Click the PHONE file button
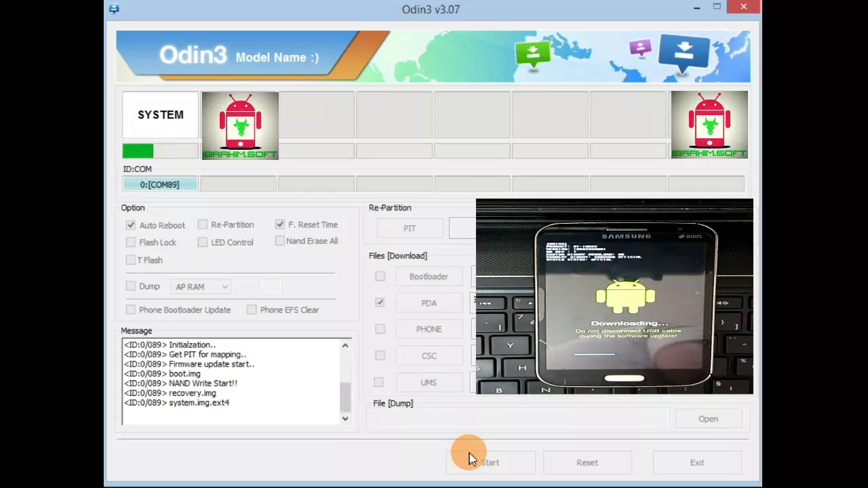This screenshot has width=868, height=488. 429,329
